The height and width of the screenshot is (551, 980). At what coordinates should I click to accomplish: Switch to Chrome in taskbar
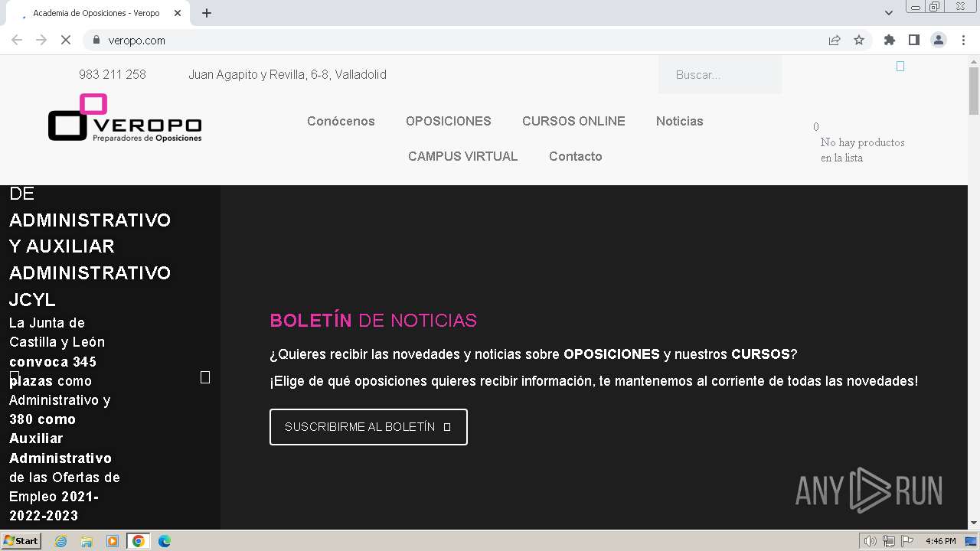tap(138, 541)
